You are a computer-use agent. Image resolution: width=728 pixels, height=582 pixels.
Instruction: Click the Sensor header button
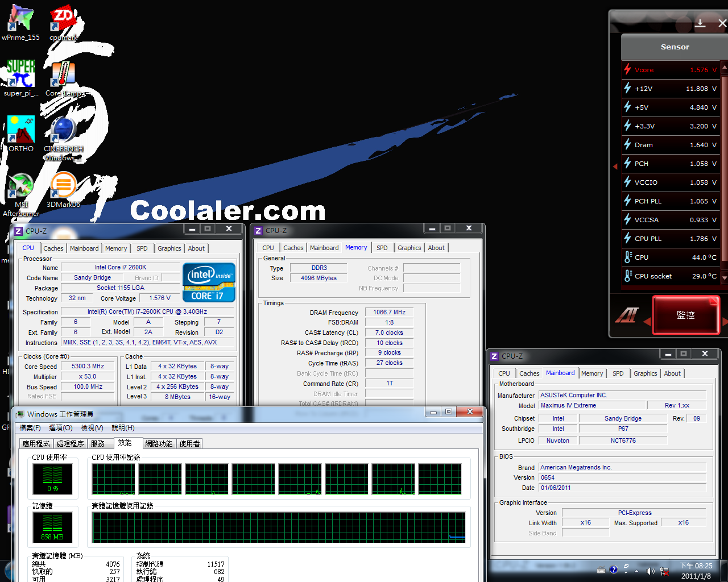point(675,47)
